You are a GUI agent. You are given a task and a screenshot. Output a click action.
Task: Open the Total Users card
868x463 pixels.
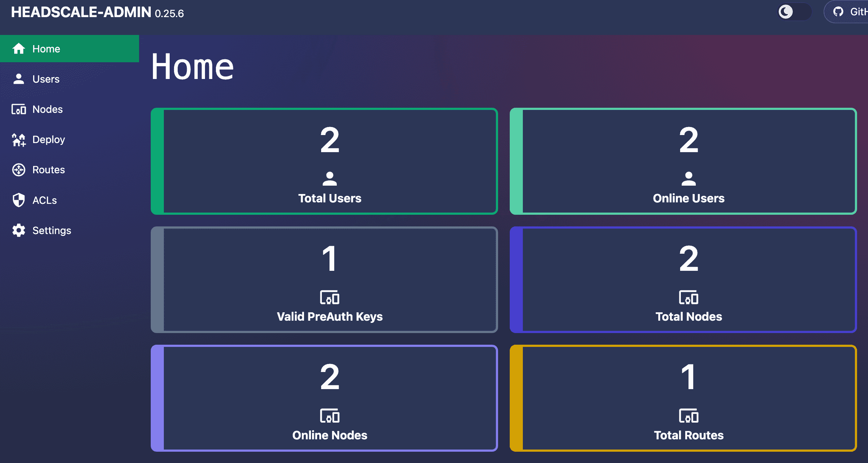click(x=330, y=161)
